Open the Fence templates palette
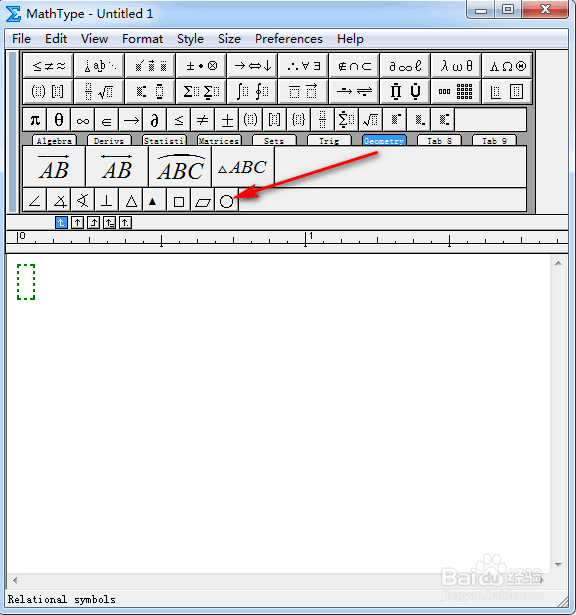The width and height of the screenshot is (576, 615). point(48,92)
